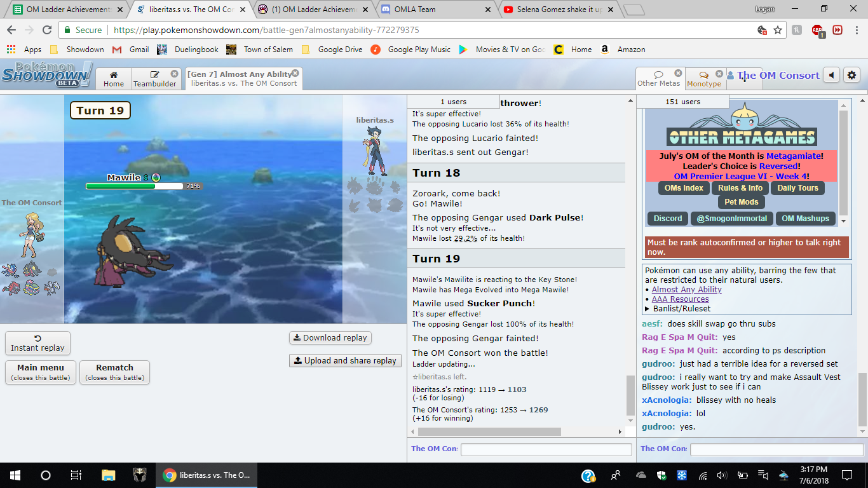Image resolution: width=868 pixels, height=488 pixels.
Task: Click the Discord room button
Action: [x=668, y=219]
